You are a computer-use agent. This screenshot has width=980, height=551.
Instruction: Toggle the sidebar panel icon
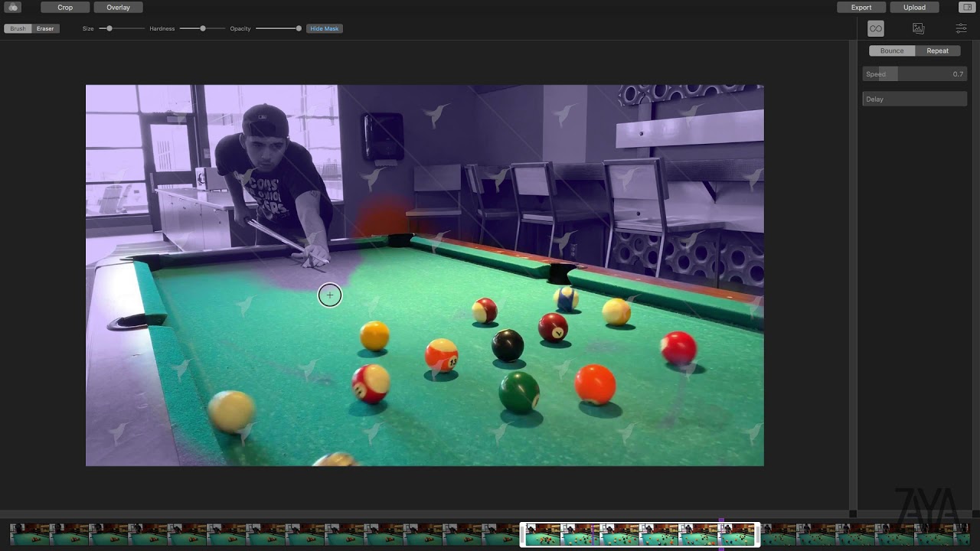click(966, 8)
